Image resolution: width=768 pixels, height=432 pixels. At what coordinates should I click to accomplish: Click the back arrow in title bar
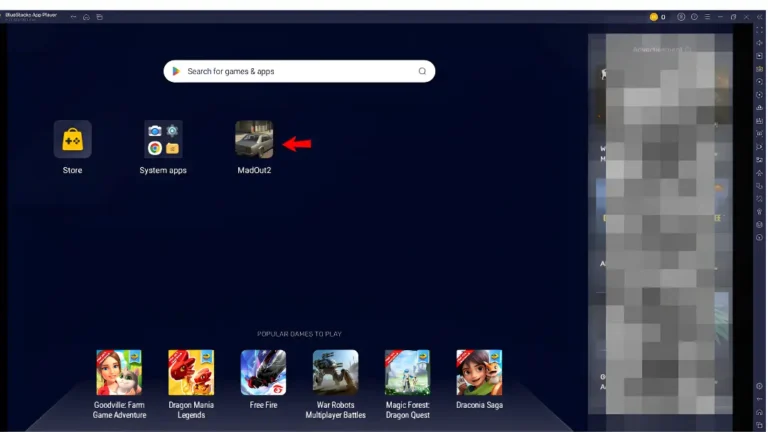point(73,17)
